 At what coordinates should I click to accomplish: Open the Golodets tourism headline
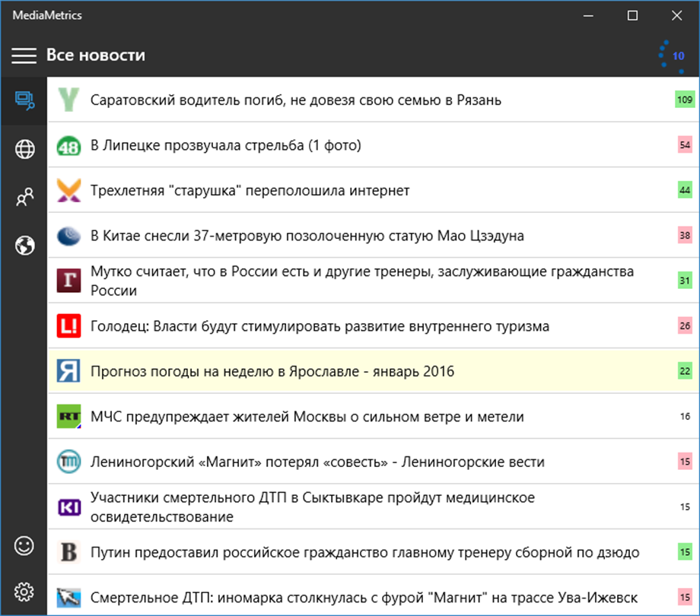coord(320,327)
